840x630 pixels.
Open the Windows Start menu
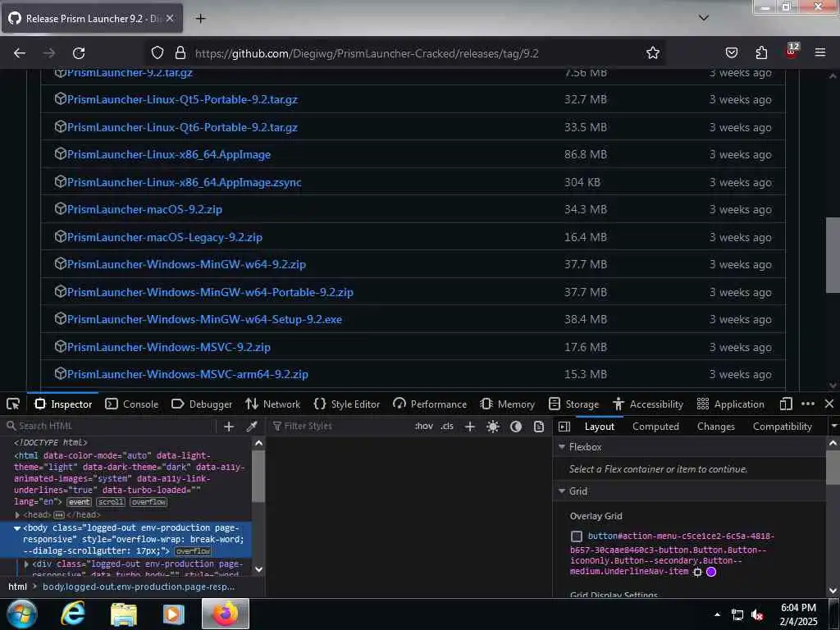point(22,614)
